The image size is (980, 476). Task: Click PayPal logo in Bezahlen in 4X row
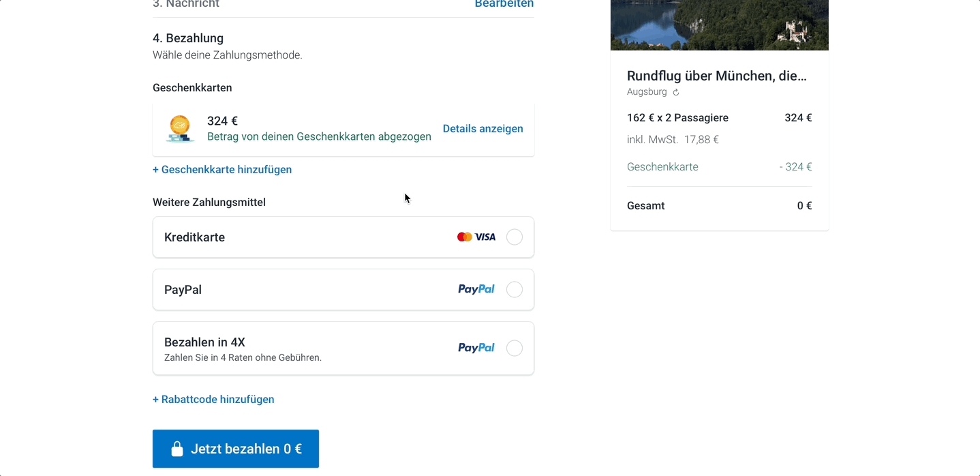click(476, 348)
